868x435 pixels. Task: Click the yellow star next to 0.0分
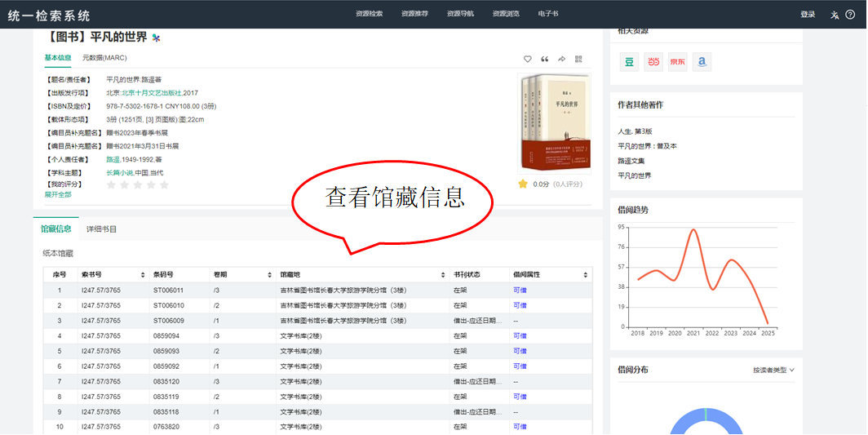(x=523, y=184)
